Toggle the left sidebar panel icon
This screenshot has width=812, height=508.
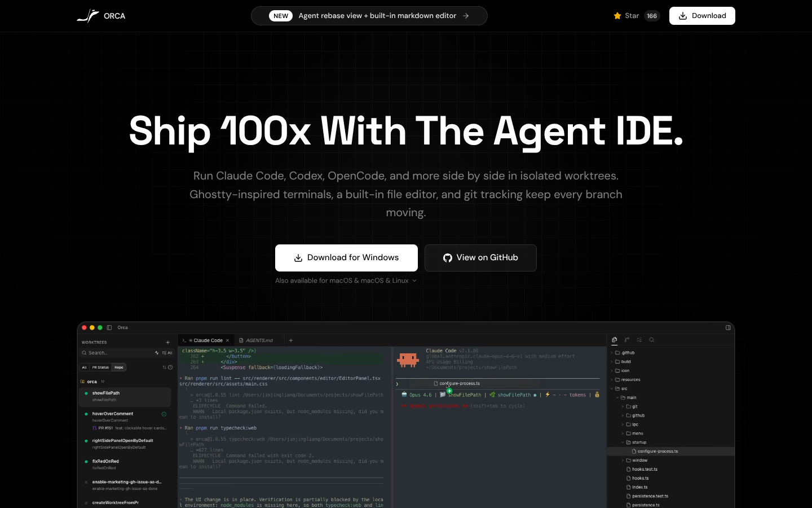point(109,327)
